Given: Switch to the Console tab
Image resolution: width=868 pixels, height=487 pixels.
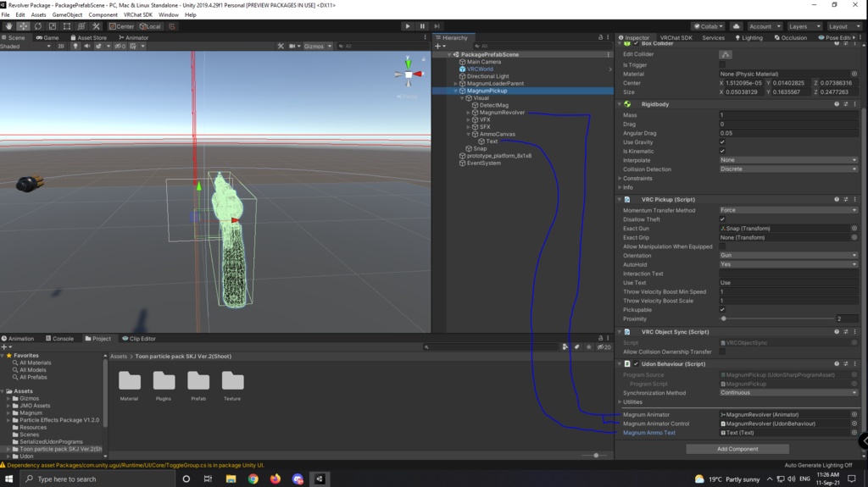Looking at the screenshot, I should coord(60,339).
